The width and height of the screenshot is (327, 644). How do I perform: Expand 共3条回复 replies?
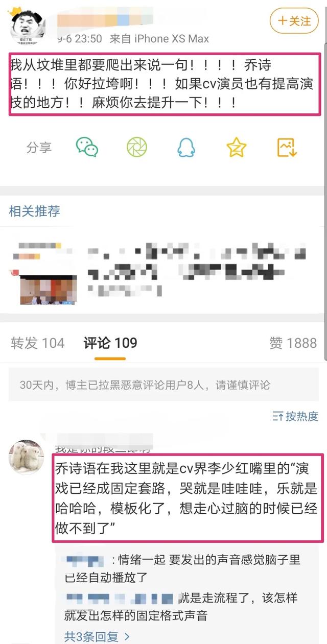point(97,636)
